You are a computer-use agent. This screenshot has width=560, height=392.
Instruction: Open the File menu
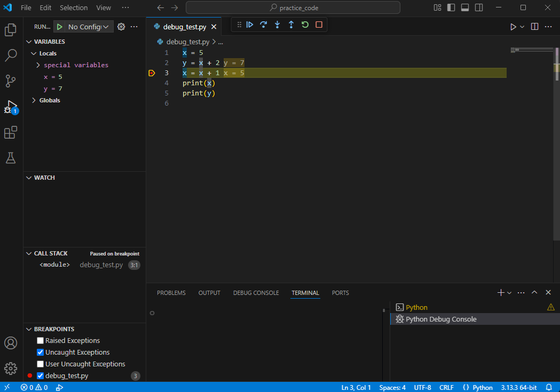pos(26,7)
